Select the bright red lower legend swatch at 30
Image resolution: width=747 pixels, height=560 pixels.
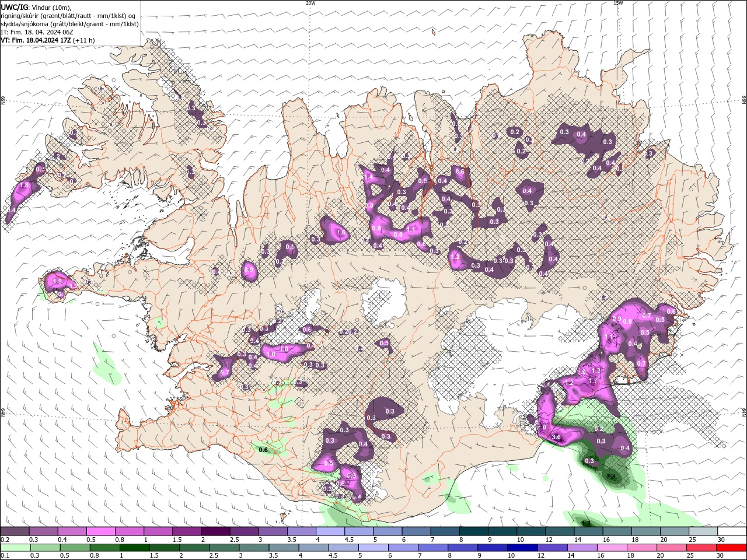[x=731, y=548]
